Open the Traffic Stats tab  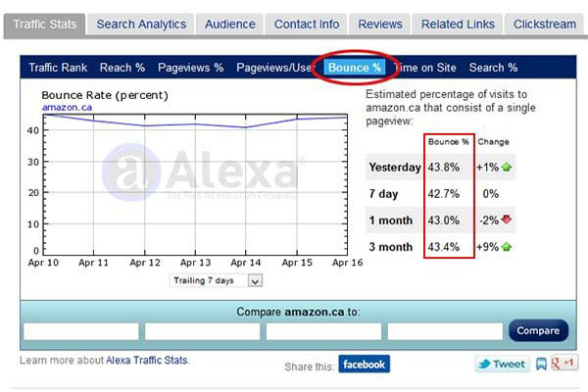45,24
